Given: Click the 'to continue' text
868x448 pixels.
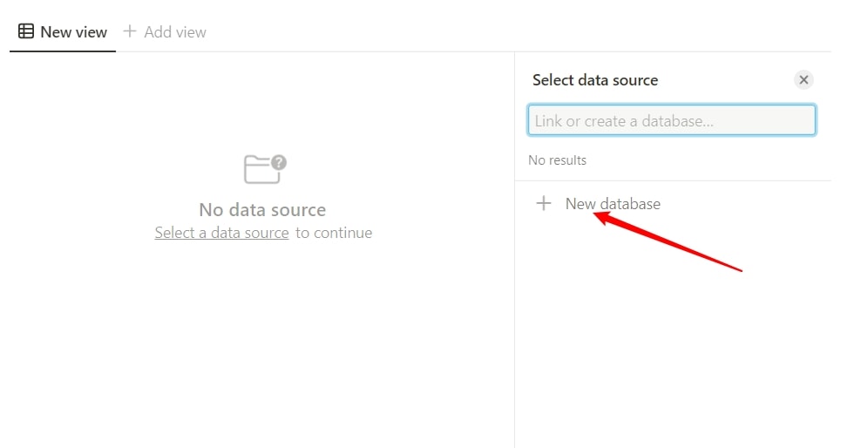Looking at the screenshot, I should click(x=334, y=233).
